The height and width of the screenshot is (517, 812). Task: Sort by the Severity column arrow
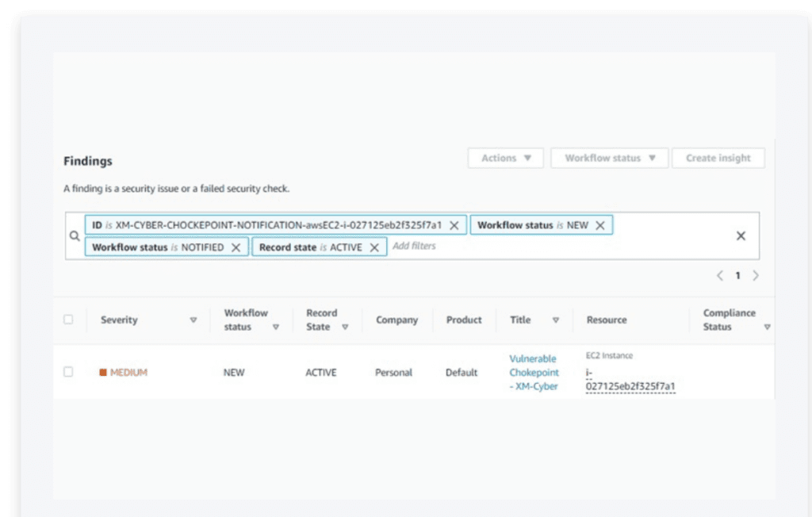point(193,320)
